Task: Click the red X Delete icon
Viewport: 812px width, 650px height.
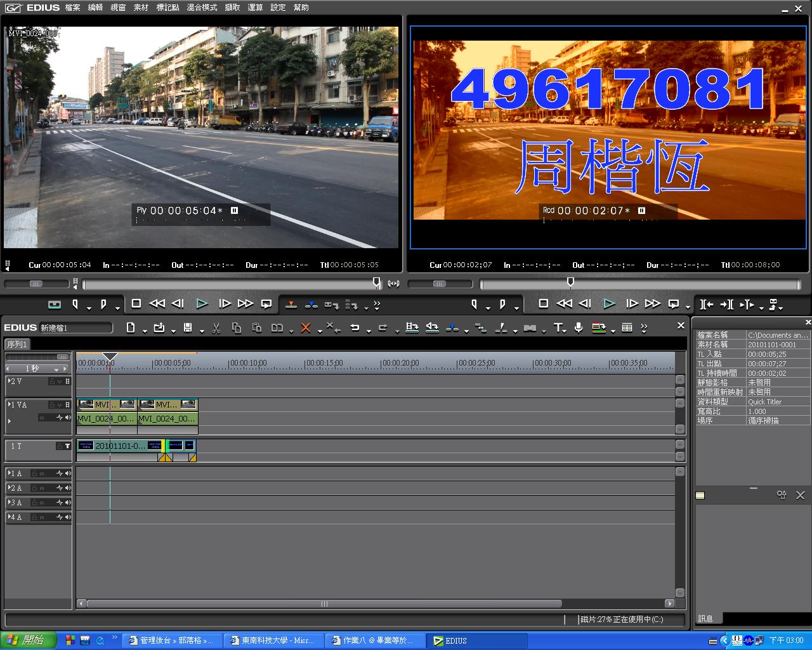Action: tap(306, 328)
